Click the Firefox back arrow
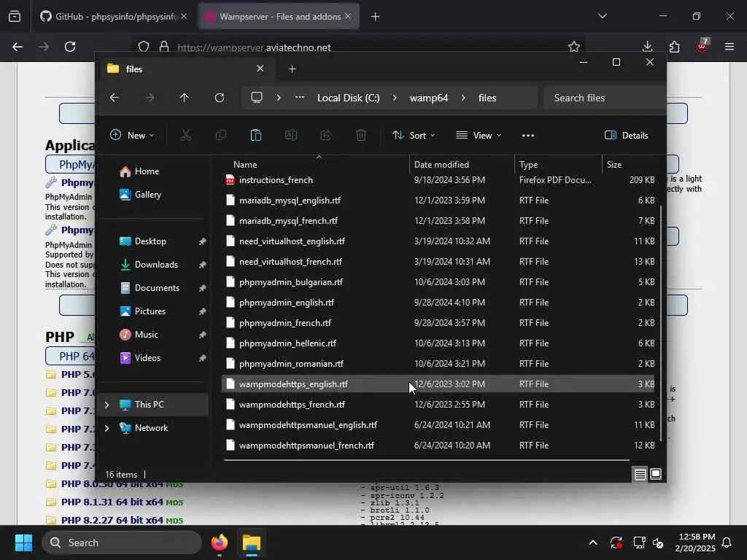The height and width of the screenshot is (560, 747). point(18,47)
